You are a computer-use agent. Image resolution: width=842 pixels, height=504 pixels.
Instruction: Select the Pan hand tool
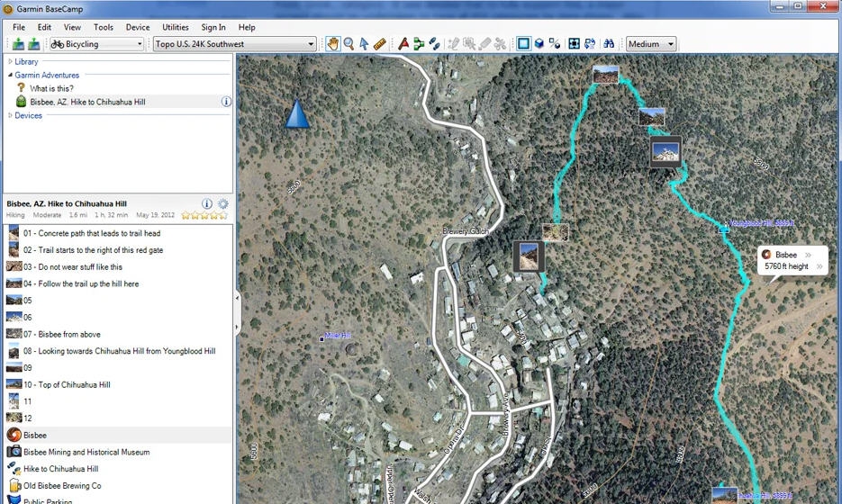[333, 44]
